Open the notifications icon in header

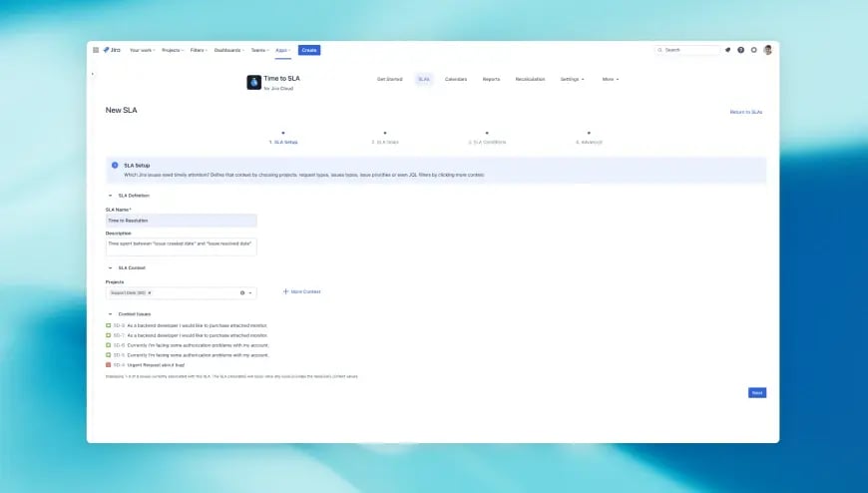[x=727, y=50]
